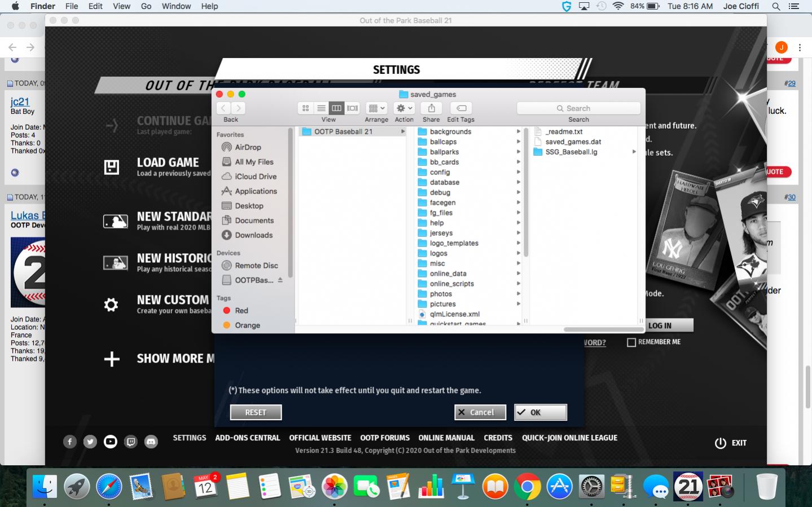This screenshot has width=812, height=507.
Task: Open the Go menu
Action: click(146, 6)
